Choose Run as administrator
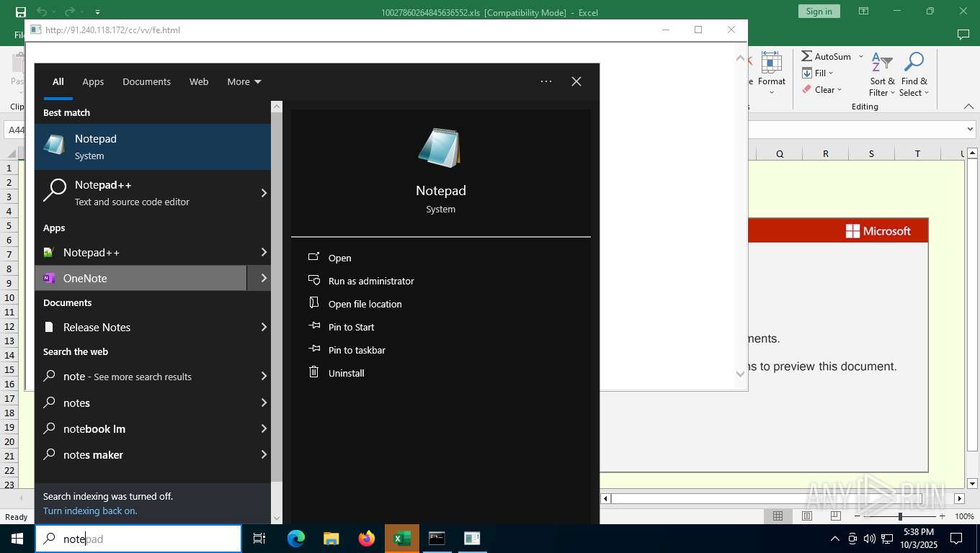Image resolution: width=980 pixels, height=553 pixels. (371, 281)
